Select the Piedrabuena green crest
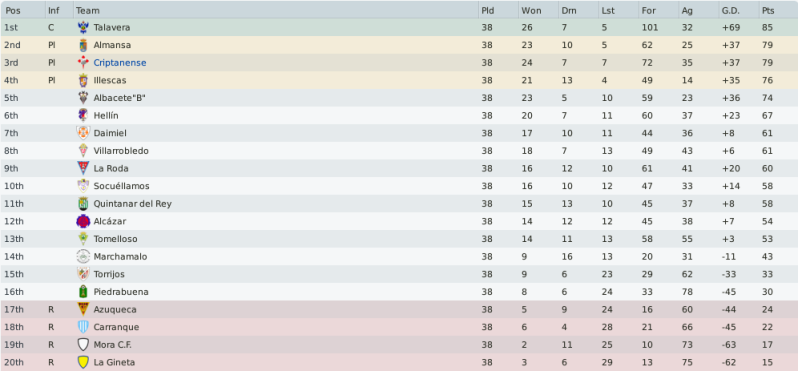This screenshot has height=371, width=798. click(x=83, y=292)
